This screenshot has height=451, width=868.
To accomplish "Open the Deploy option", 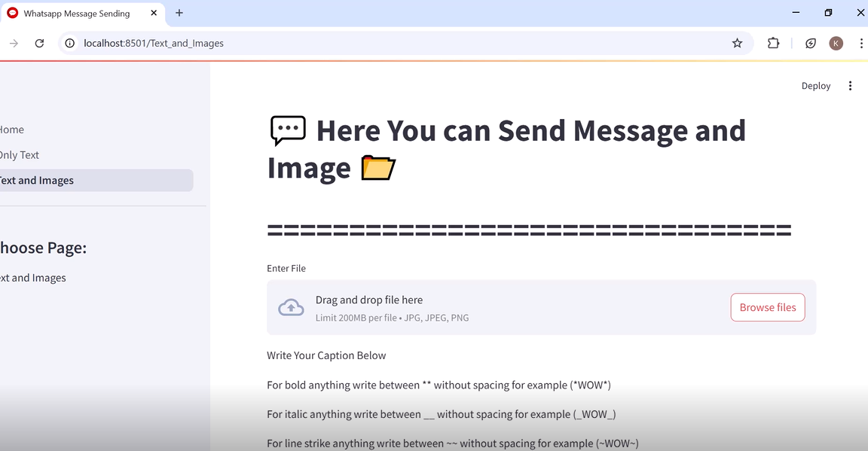I will coord(815,86).
